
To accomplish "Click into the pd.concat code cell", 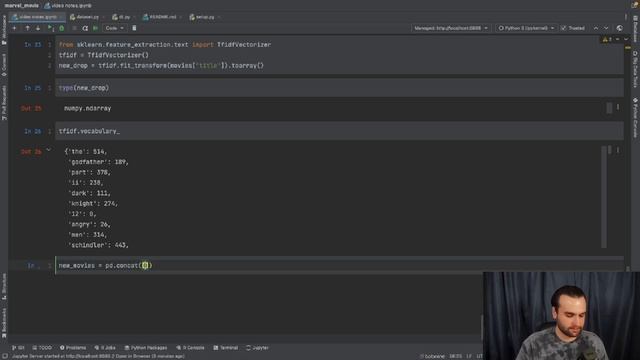I will click(339, 266).
